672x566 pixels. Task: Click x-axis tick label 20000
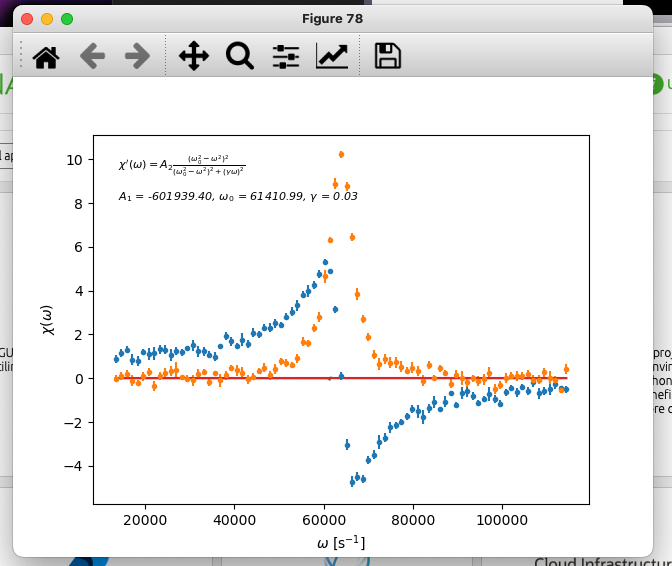coord(145,520)
